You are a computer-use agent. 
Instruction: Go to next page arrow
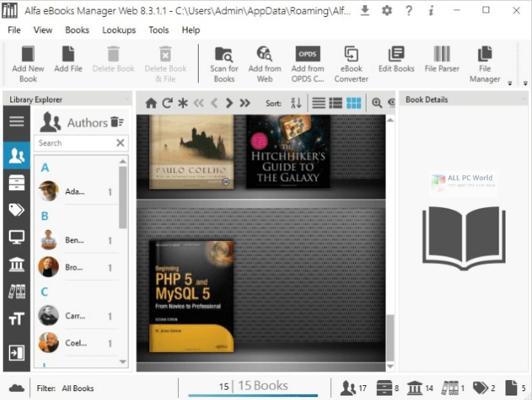(x=229, y=103)
